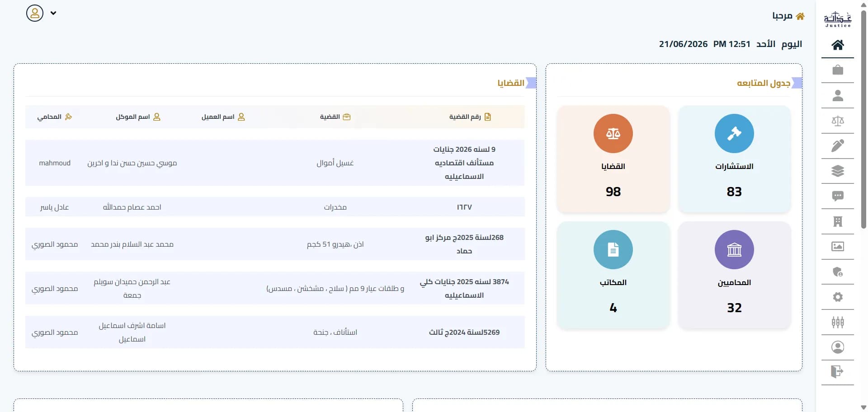Click the person icon beside اسم الموكل header
The image size is (868, 412).
[157, 117]
